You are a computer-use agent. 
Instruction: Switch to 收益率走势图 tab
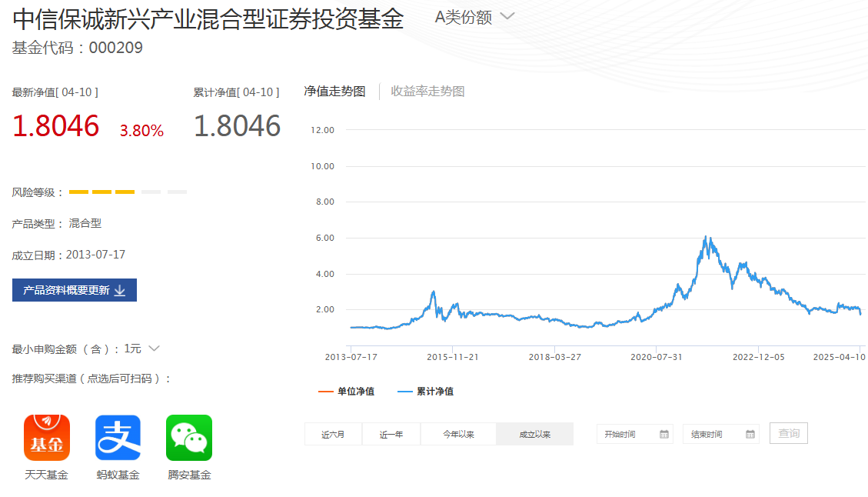tap(427, 92)
